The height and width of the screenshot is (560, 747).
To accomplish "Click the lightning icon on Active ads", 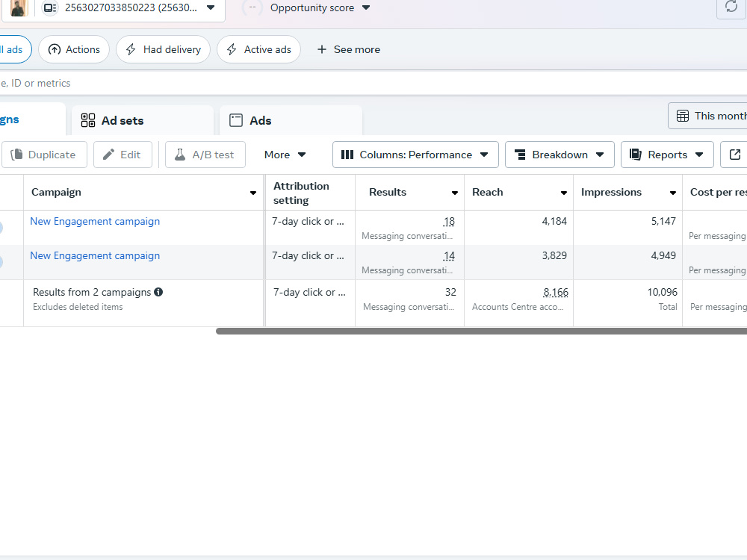I will [x=232, y=49].
